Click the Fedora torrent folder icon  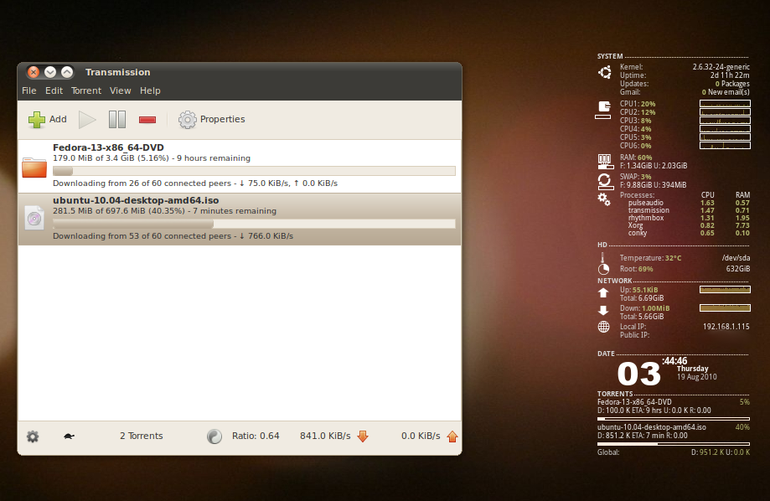34,167
